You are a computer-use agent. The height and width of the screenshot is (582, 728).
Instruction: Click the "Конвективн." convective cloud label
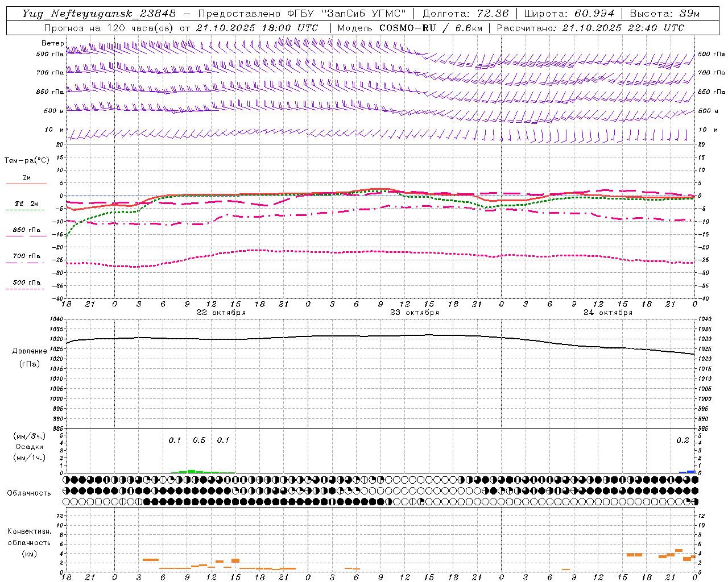[29, 531]
